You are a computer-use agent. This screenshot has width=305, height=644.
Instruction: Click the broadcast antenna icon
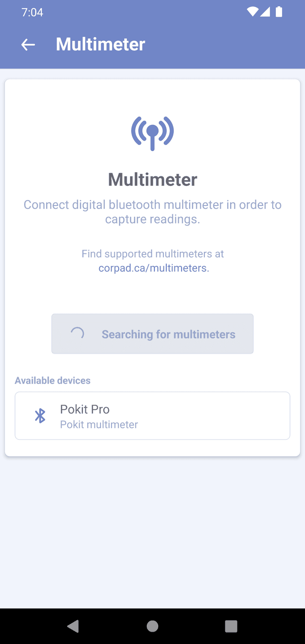(x=152, y=133)
